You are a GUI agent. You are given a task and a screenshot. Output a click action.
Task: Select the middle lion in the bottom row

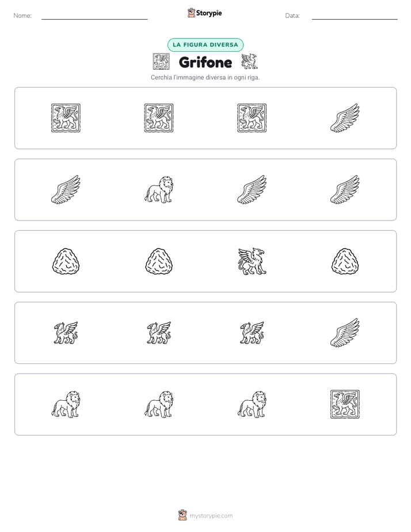[x=159, y=404]
